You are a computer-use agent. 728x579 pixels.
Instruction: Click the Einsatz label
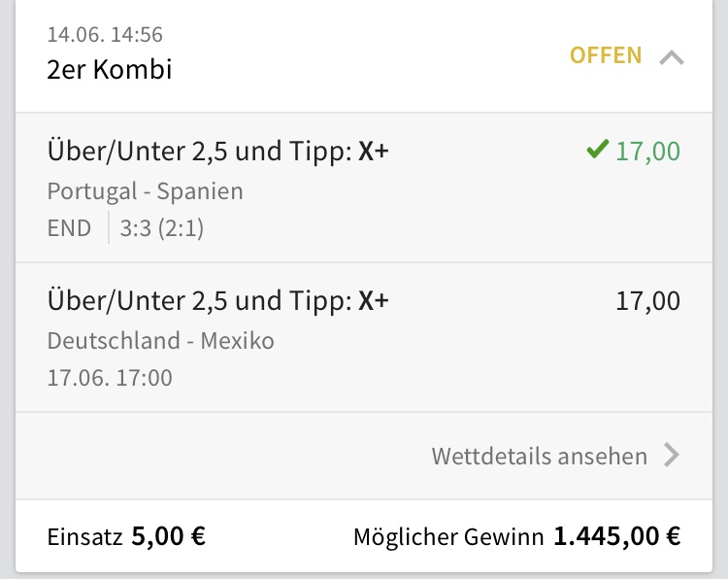tap(83, 536)
